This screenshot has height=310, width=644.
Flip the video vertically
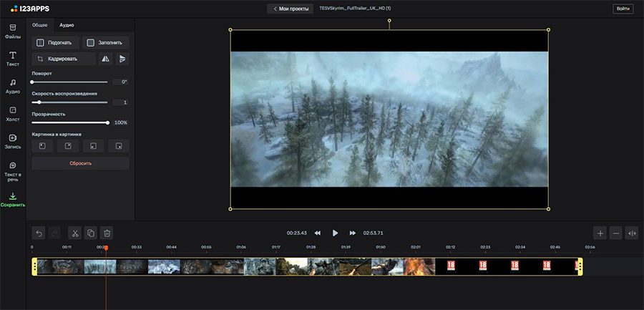click(122, 59)
